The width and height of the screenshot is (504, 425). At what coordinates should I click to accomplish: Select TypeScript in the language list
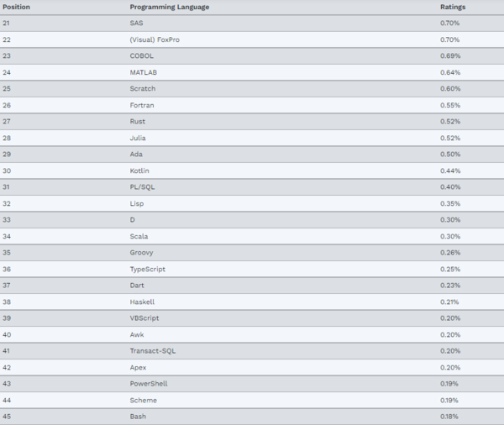click(147, 269)
